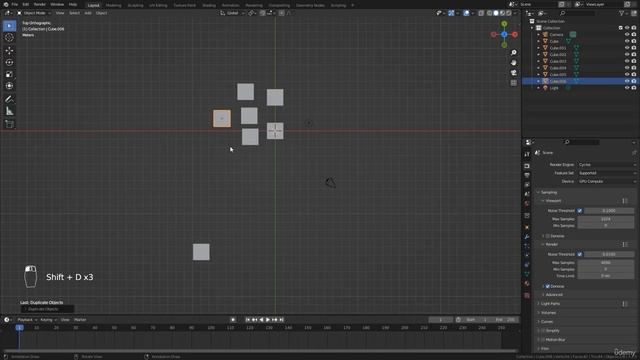Expand the Light Paths panel
The width and height of the screenshot is (640, 360).
pos(550,304)
